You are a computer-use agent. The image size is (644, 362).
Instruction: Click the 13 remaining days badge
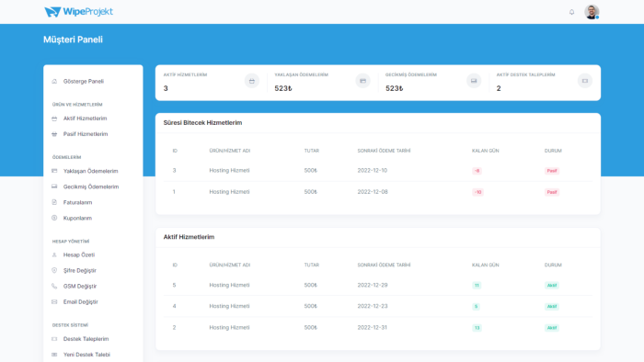477,328
